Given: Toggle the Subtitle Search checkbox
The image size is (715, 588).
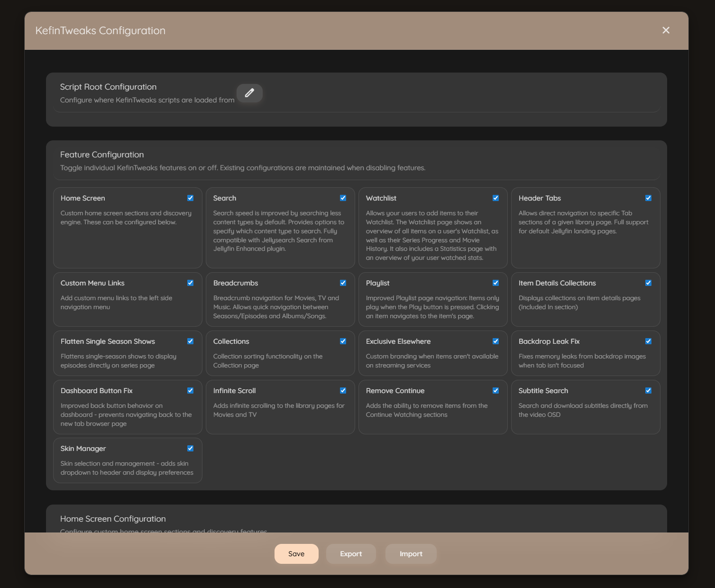Looking at the screenshot, I should coord(648,391).
